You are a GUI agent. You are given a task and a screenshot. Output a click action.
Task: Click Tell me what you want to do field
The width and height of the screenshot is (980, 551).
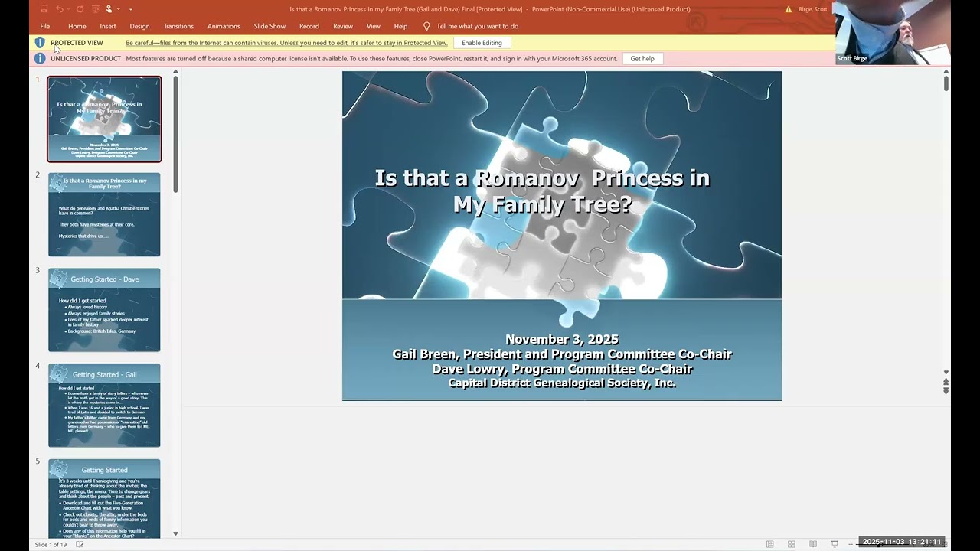coord(477,26)
